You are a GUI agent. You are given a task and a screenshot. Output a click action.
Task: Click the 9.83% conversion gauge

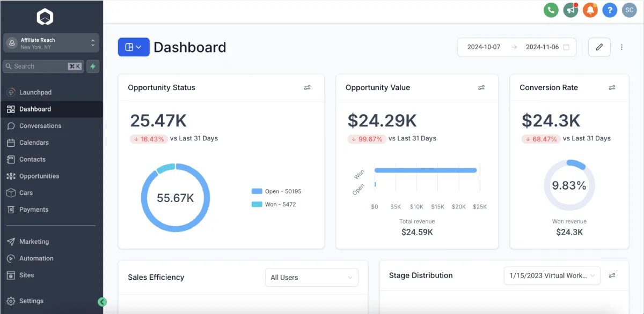[569, 185]
